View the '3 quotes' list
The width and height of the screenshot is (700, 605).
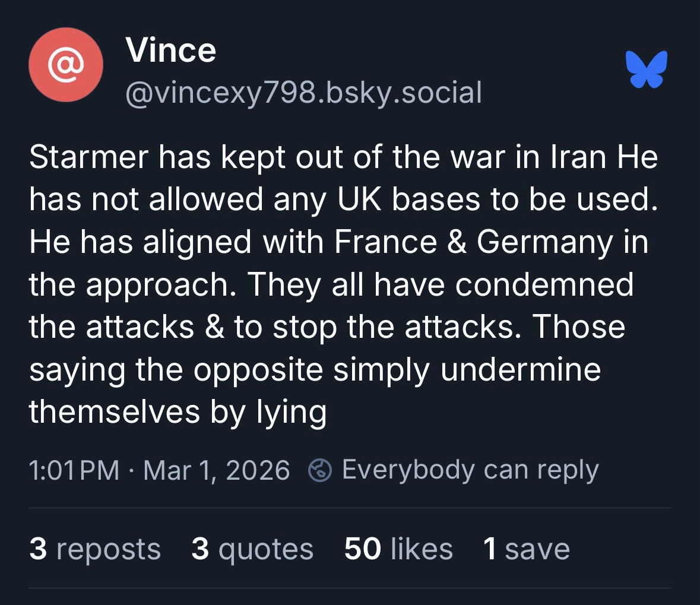[252, 549]
